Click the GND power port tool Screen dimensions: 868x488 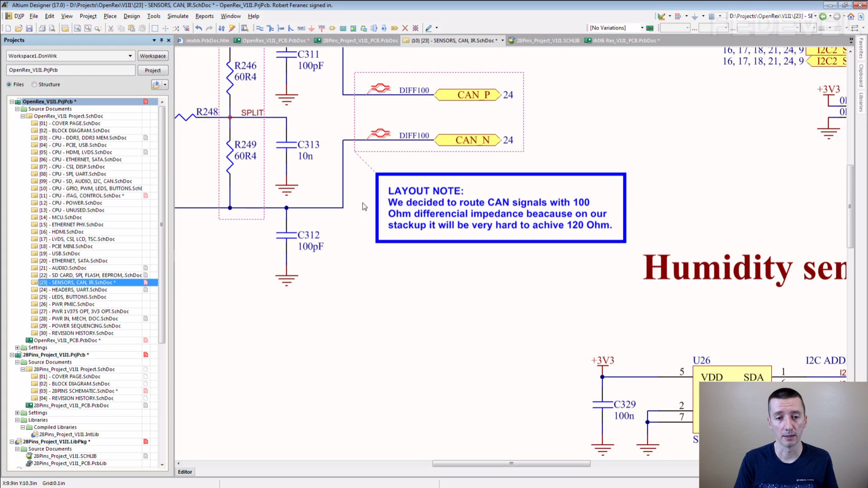(311, 28)
